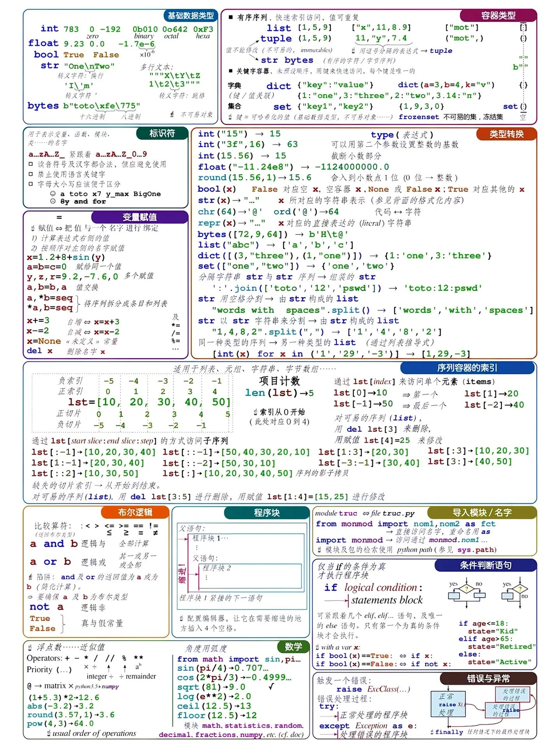Expand the 序列容器的索引 panel
Screen dimensions: 560x747
(467, 368)
